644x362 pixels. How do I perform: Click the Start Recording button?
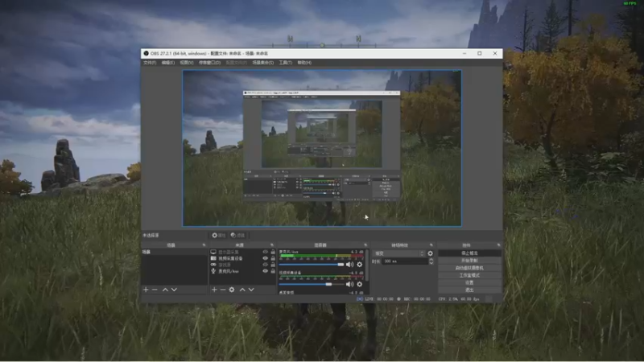(x=469, y=261)
